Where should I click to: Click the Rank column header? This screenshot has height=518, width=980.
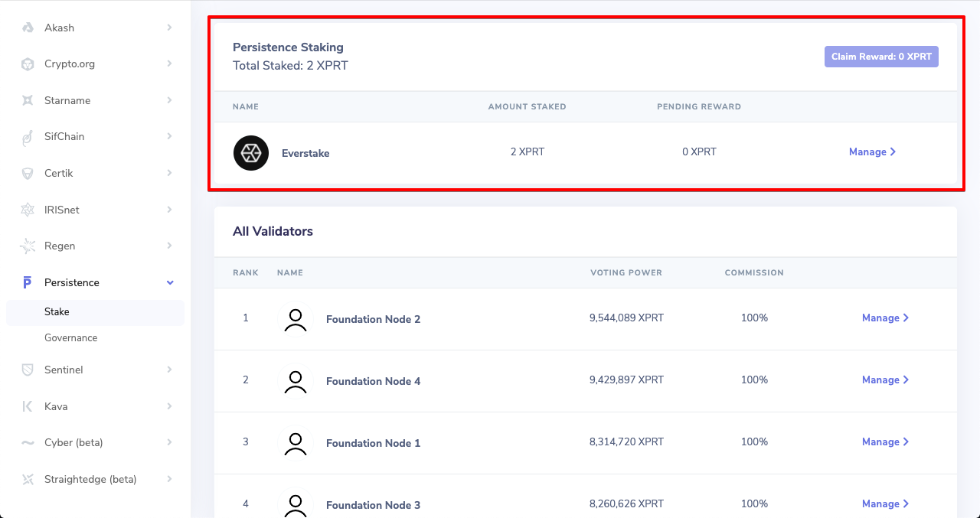click(246, 272)
